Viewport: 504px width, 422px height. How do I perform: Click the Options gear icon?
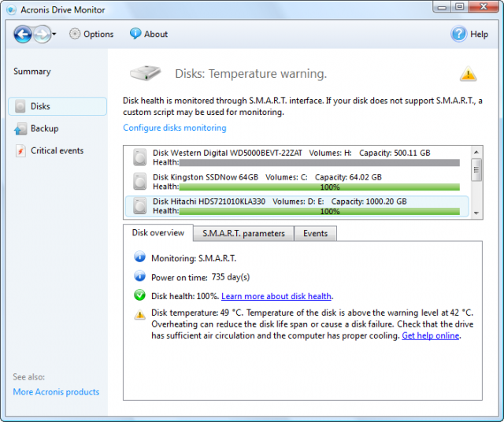(75, 34)
